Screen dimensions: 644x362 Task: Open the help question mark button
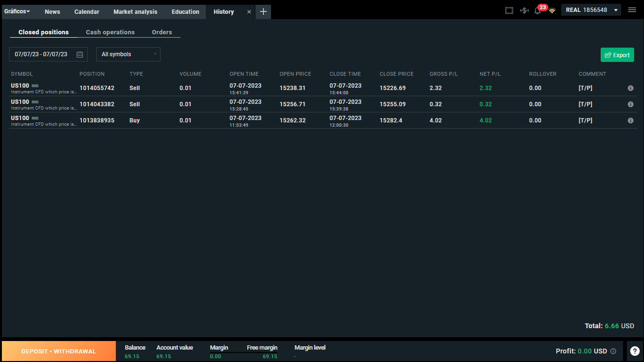[x=635, y=351]
